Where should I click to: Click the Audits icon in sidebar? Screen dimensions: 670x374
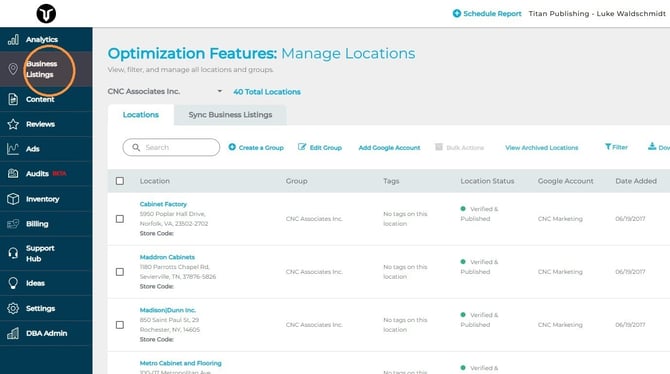point(13,174)
